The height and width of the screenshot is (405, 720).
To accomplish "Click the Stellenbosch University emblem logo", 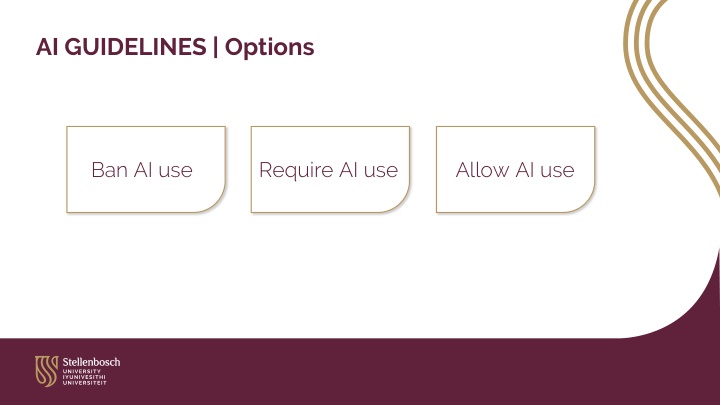I will [46, 371].
